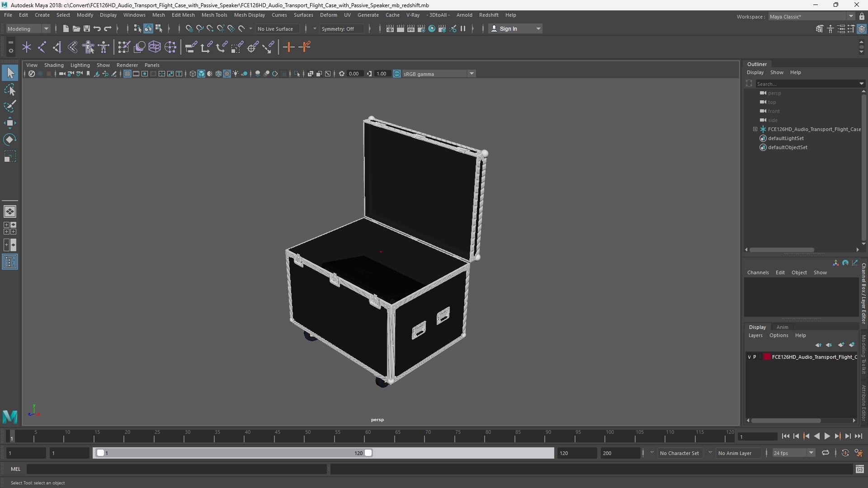Snap to grids magnet icon
868x488 pixels.
[x=189, y=28]
